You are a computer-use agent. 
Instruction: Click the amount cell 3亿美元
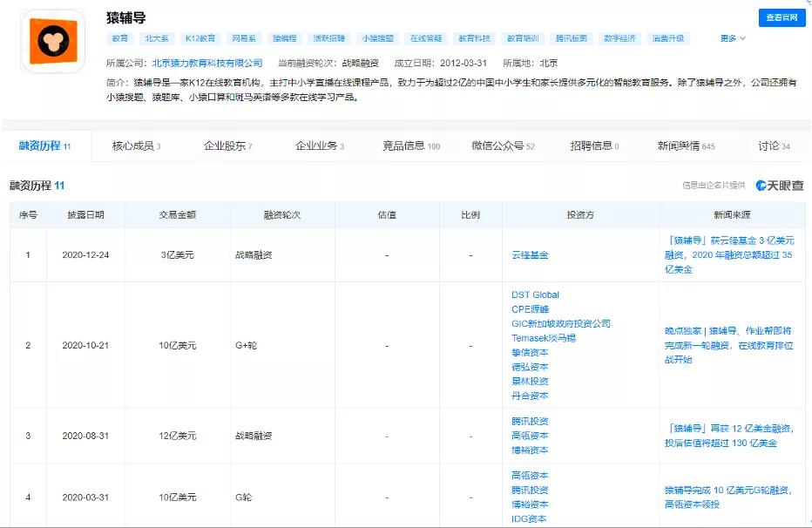point(178,254)
